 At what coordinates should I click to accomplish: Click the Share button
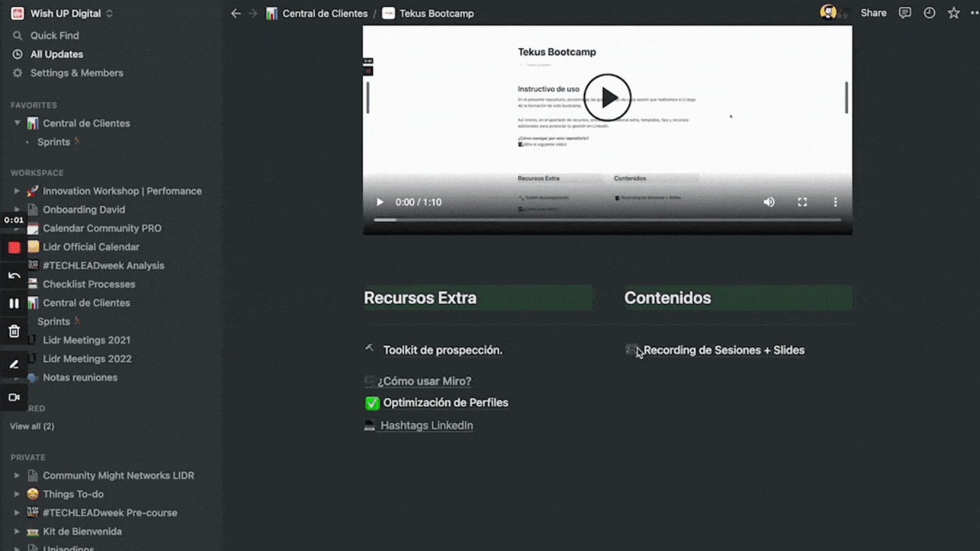(x=873, y=13)
